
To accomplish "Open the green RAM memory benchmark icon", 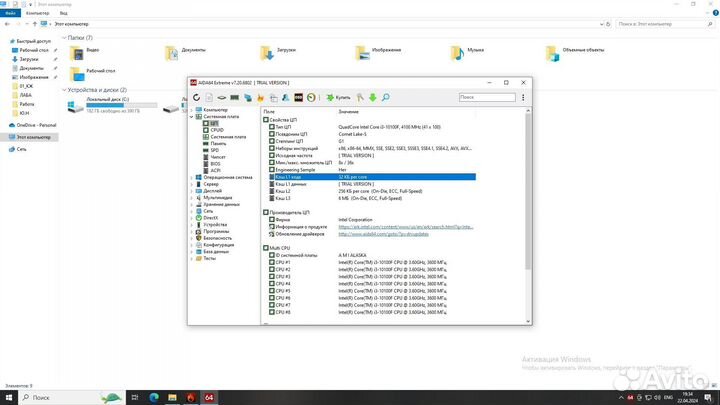I will tap(235, 97).
